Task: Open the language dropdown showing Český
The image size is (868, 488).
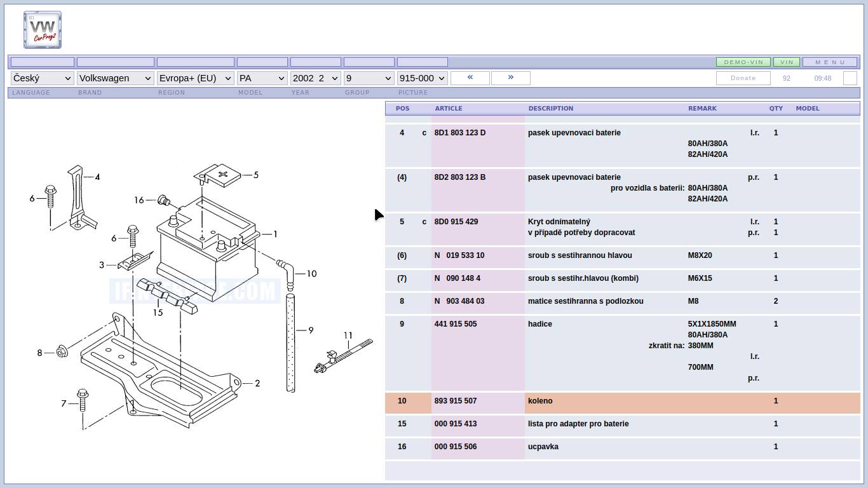Action: [43, 78]
